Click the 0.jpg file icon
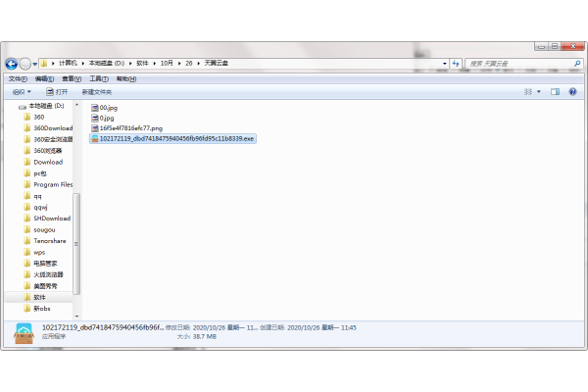The width and height of the screenshot is (588, 392). pyautogui.click(x=95, y=119)
